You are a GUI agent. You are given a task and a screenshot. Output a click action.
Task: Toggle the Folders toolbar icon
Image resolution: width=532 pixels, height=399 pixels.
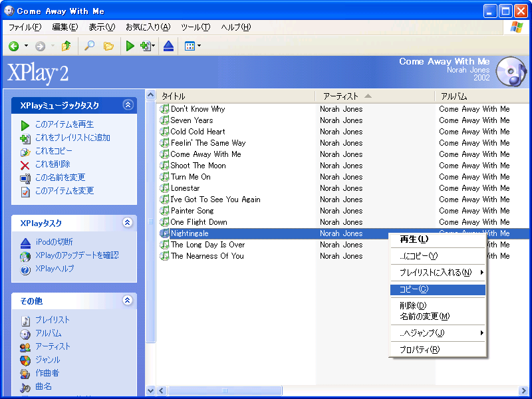tap(108, 46)
